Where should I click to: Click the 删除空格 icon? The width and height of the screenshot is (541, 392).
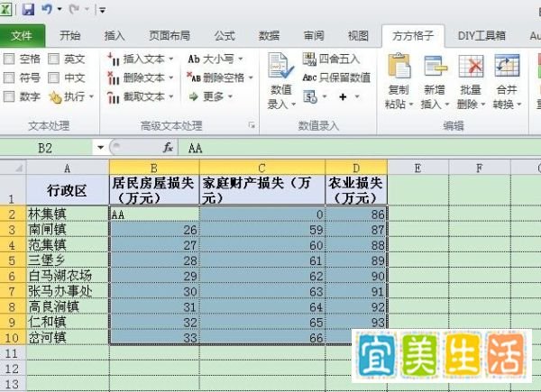click(194, 77)
